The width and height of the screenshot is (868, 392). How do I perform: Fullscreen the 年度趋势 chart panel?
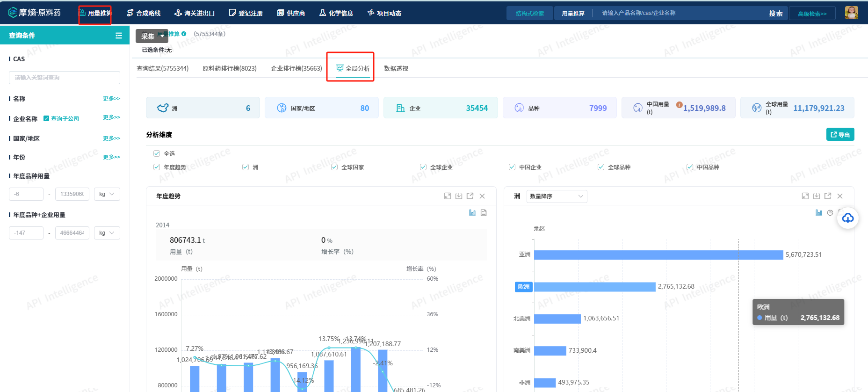pyautogui.click(x=448, y=196)
